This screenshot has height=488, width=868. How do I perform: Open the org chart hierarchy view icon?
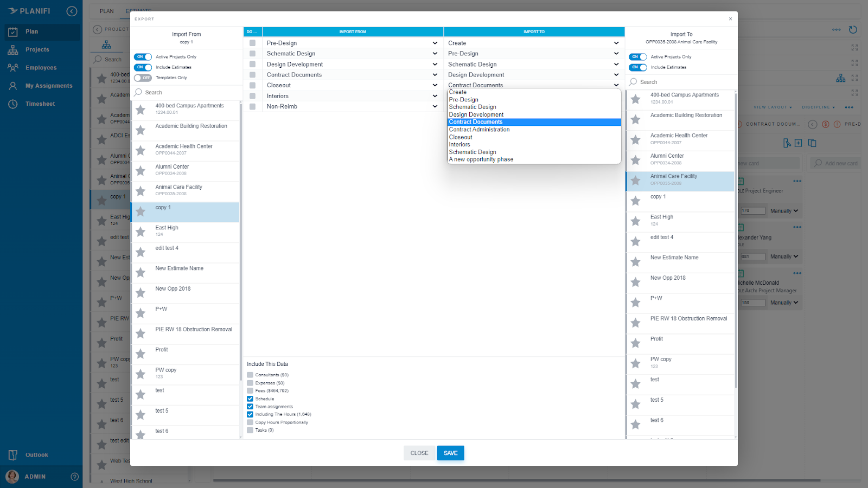click(840, 78)
